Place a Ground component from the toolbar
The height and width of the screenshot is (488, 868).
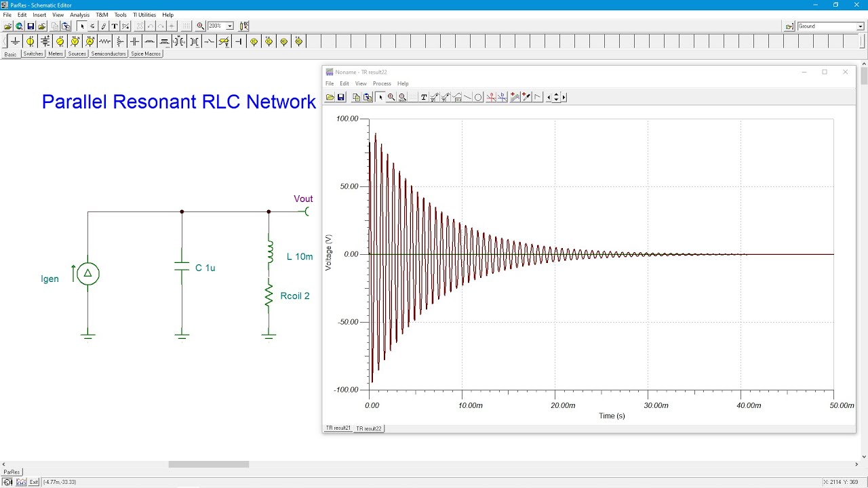click(x=16, y=41)
